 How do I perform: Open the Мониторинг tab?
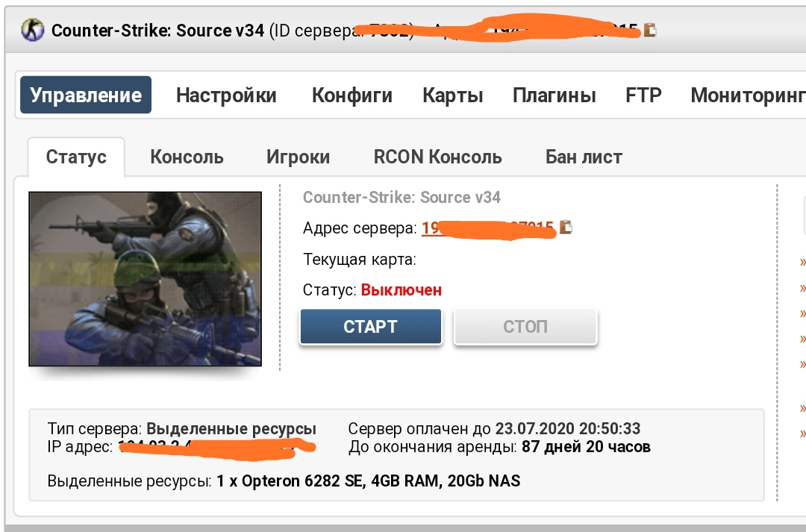pos(748,95)
